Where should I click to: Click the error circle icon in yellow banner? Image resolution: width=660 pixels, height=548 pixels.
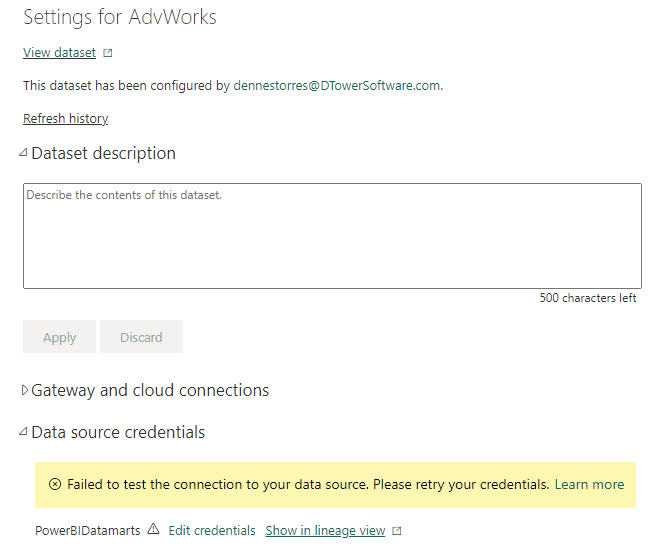pos(54,484)
